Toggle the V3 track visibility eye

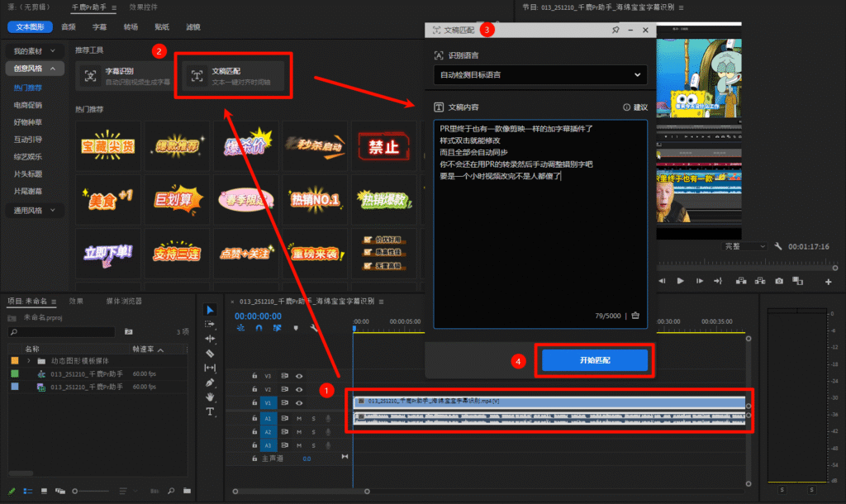(299, 375)
